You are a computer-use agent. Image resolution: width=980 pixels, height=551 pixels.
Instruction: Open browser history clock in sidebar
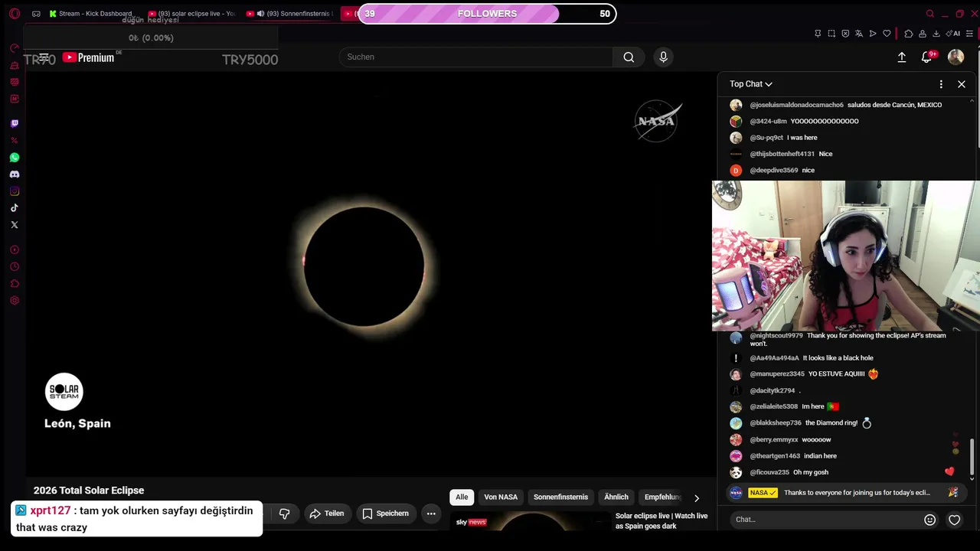click(15, 267)
